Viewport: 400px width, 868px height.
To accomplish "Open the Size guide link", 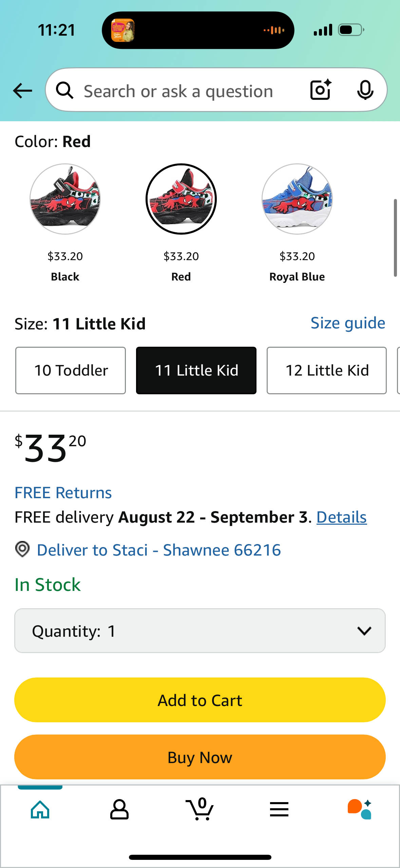I will 348,323.
